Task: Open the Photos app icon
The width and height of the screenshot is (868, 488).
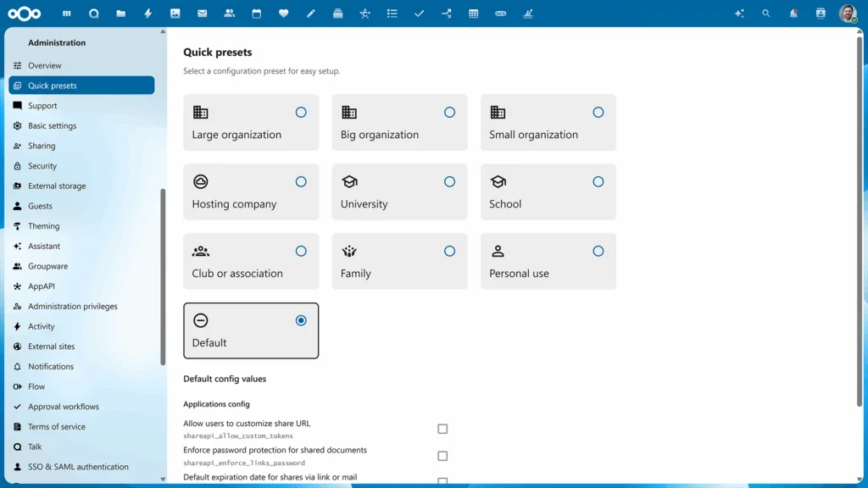Action: point(175,14)
